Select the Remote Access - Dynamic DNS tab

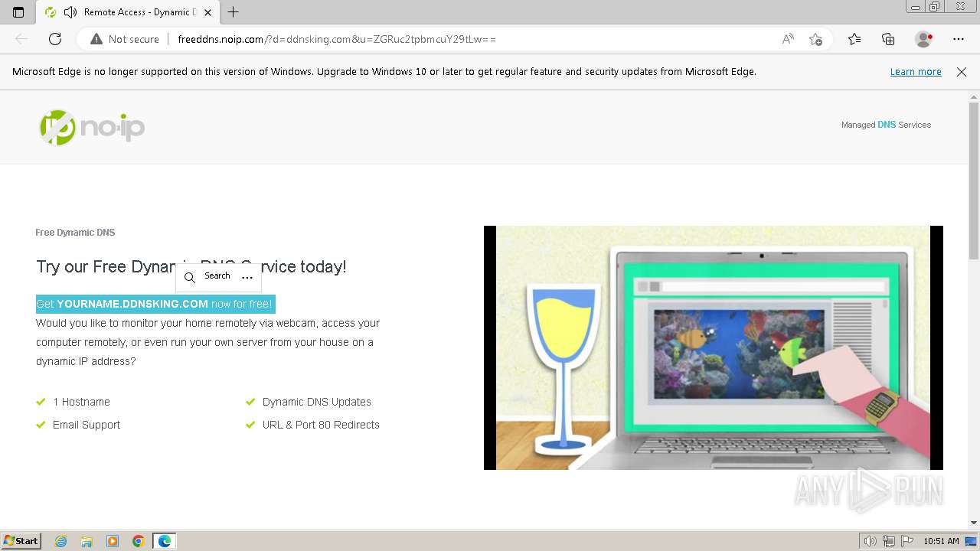click(128, 12)
